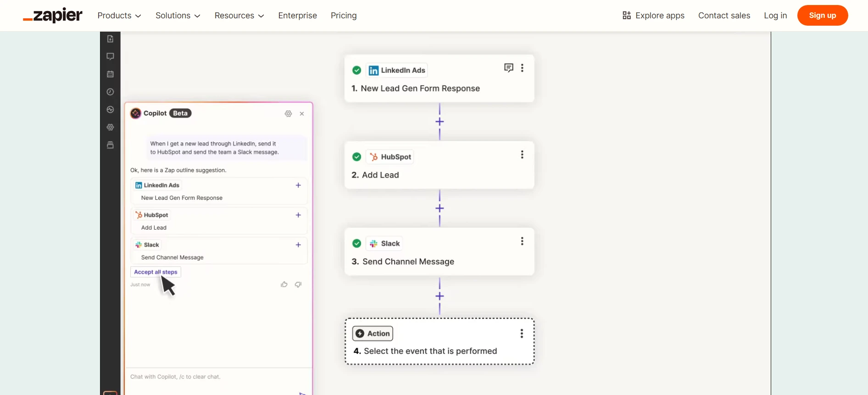The image size is (868, 395).
Task: Click Accept all steps button
Action: (156, 272)
